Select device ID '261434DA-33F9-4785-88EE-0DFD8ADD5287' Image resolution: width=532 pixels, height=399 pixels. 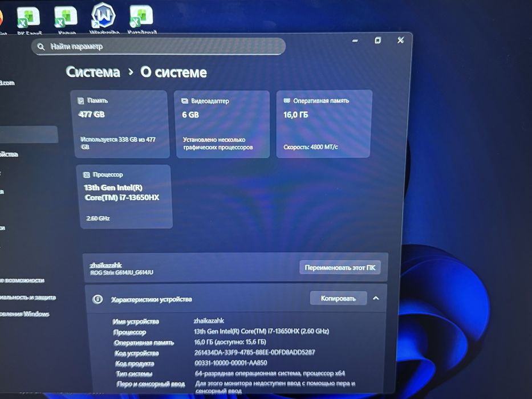[254, 352]
